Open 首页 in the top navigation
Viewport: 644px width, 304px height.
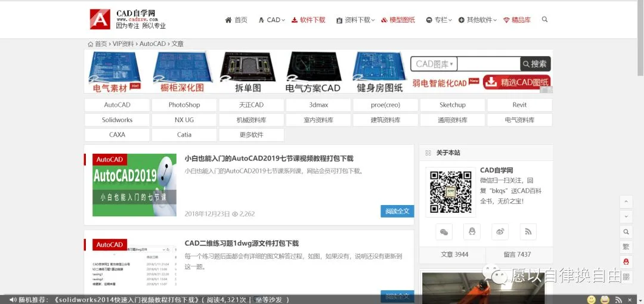pyautogui.click(x=236, y=20)
